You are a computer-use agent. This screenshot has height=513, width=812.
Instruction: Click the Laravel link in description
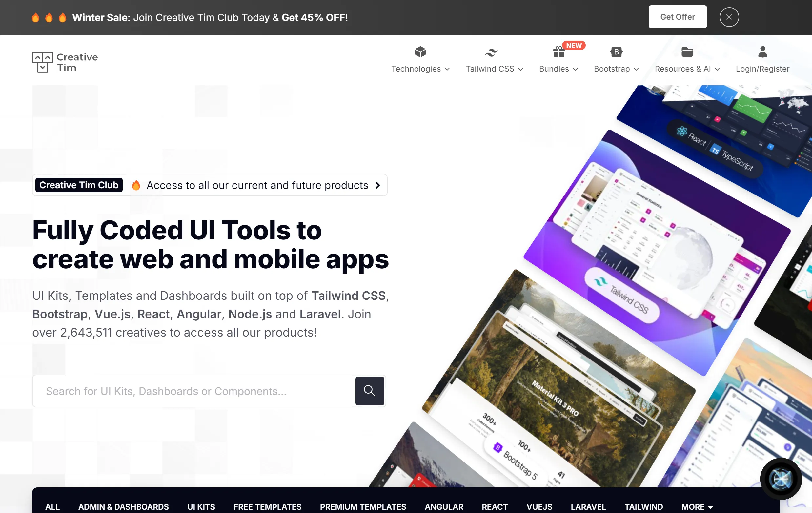coord(320,314)
